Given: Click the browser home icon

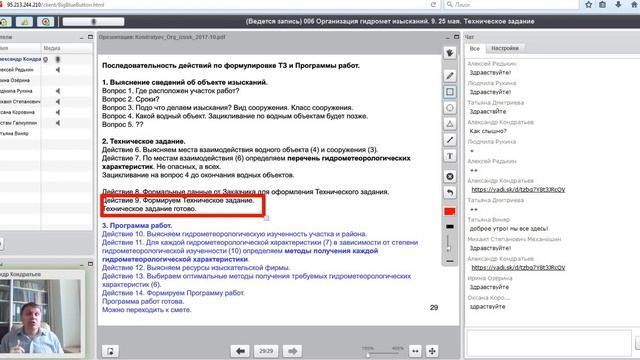Looking at the screenshot, I should pyautogui.click(x=634, y=4).
